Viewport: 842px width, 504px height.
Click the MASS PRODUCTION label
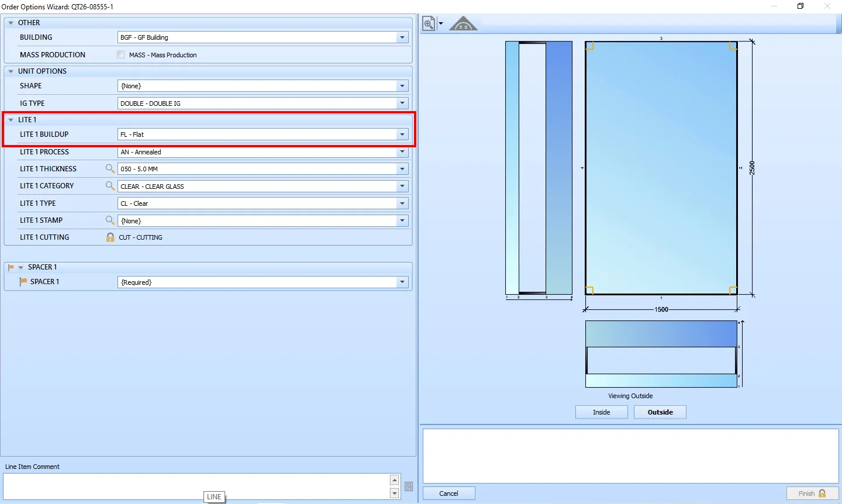tap(53, 54)
